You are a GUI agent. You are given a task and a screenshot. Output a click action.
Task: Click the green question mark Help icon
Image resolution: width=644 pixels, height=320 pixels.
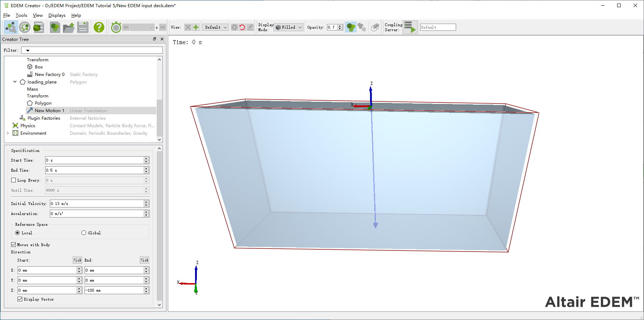click(99, 27)
